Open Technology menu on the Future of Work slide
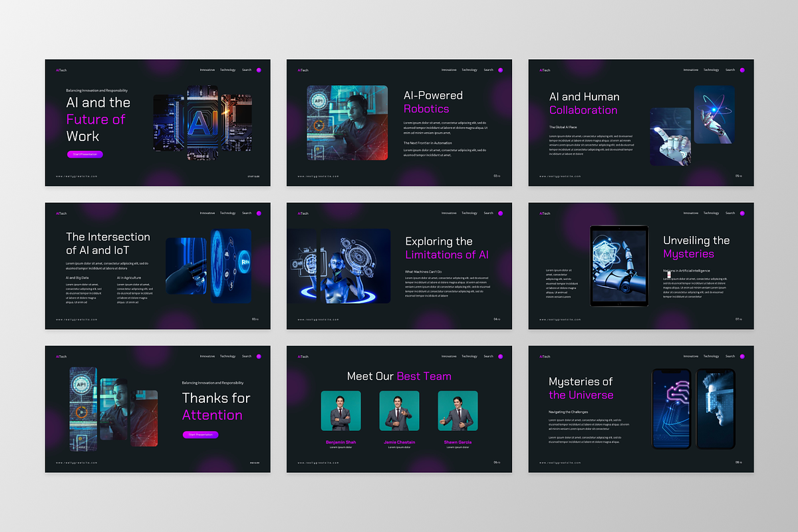 pos(228,70)
